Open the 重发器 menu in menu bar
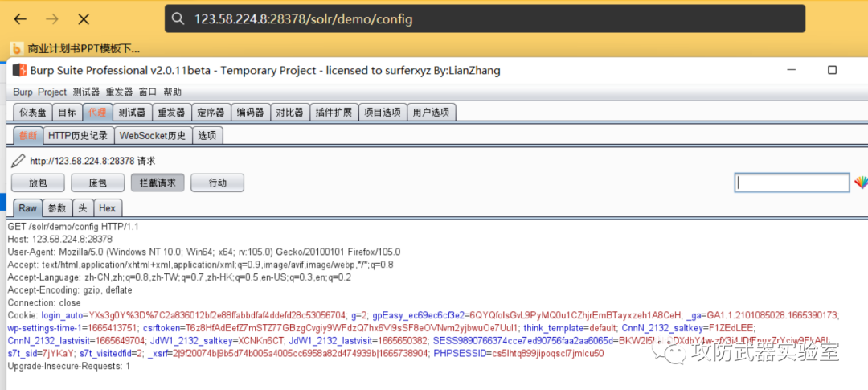 (x=120, y=92)
